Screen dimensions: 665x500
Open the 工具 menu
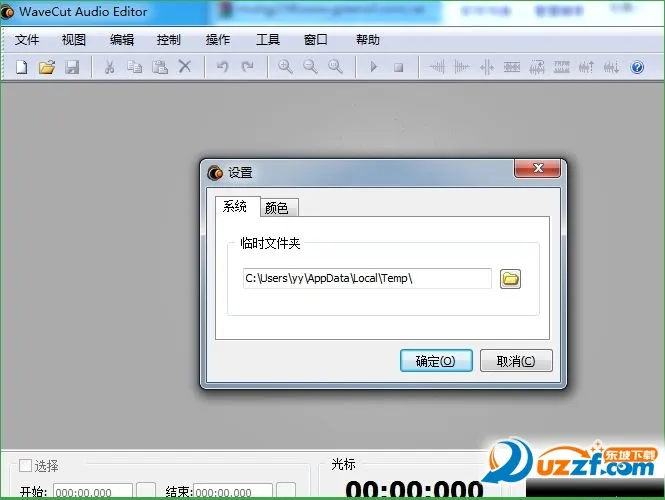tap(268, 40)
